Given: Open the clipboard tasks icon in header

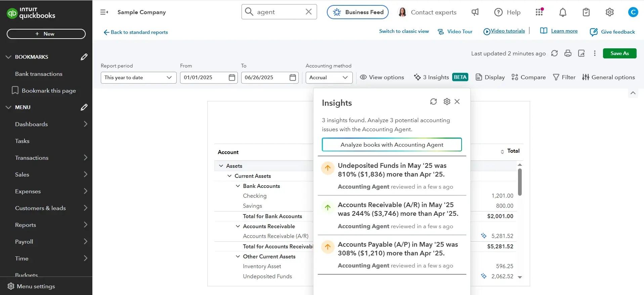Looking at the screenshot, I should (586, 12).
